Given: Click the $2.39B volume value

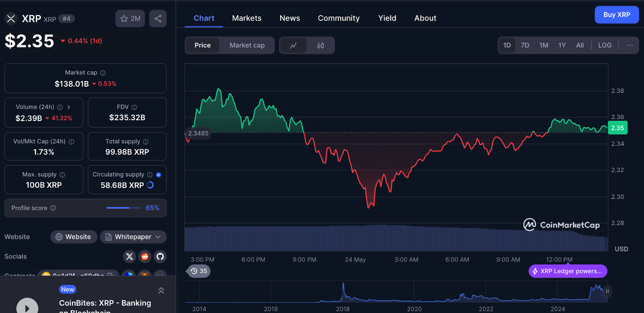Looking at the screenshot, I should [x=29, y=118].
